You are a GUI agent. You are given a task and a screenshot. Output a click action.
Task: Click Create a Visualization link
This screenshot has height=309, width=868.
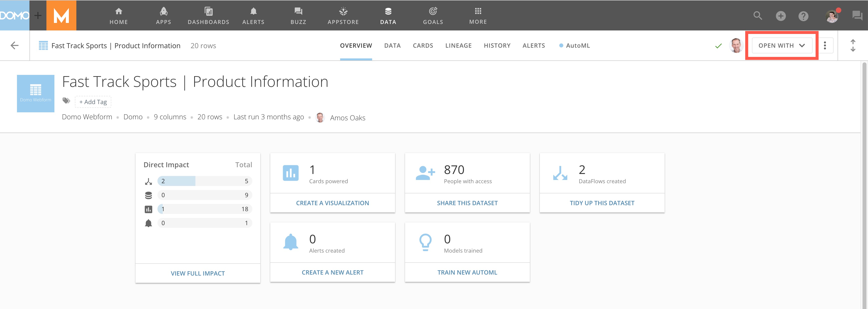point(332,203)
